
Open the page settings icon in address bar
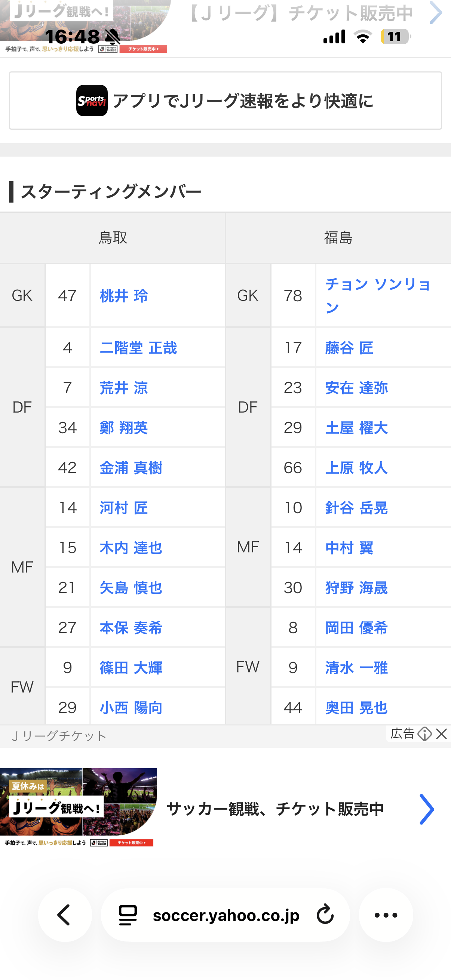pos(128,915)
